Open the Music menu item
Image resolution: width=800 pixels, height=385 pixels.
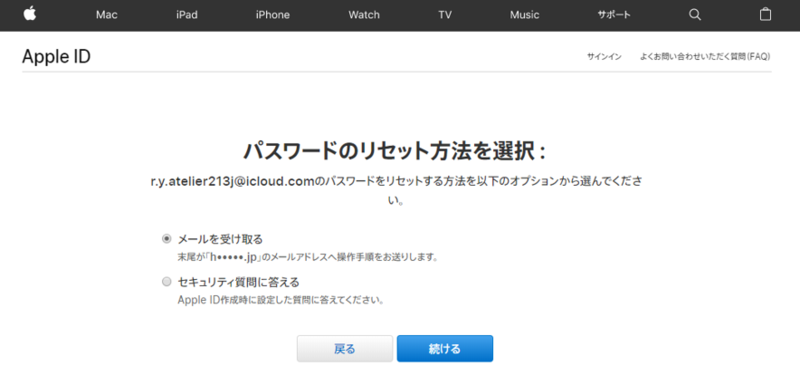tap(524, 15)
